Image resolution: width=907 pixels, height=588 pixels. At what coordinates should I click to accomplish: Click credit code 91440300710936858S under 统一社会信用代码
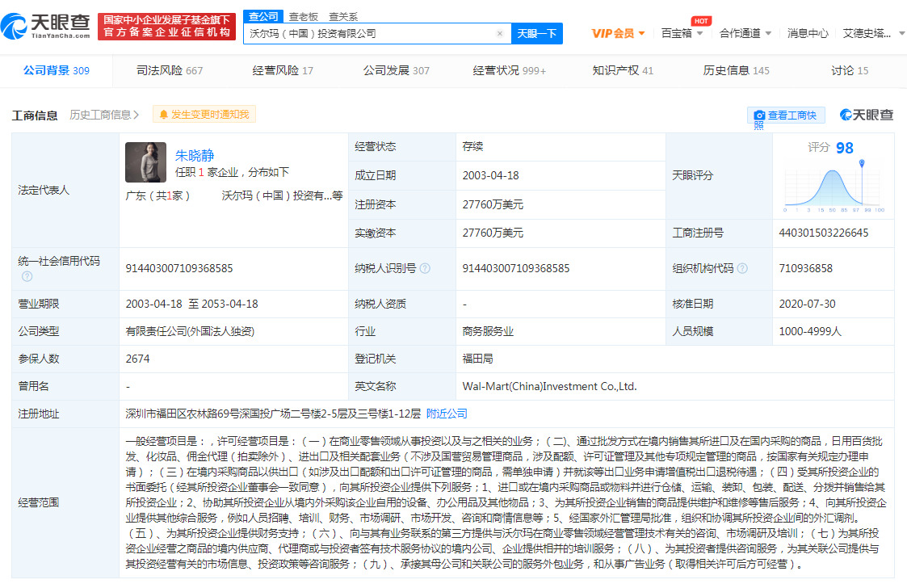click(x=179, y=268)
